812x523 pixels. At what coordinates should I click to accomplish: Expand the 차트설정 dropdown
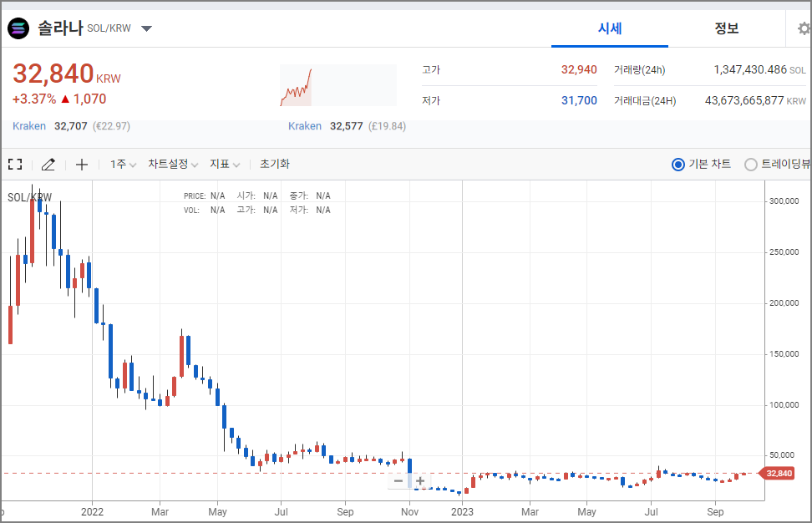[173, 164]
